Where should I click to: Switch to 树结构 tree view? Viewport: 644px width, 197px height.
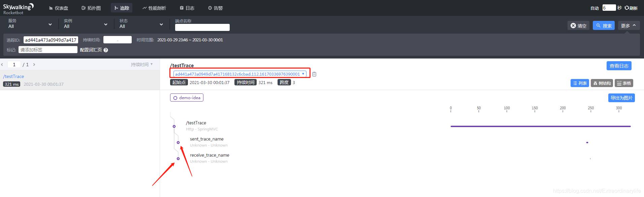click(602, 83)
